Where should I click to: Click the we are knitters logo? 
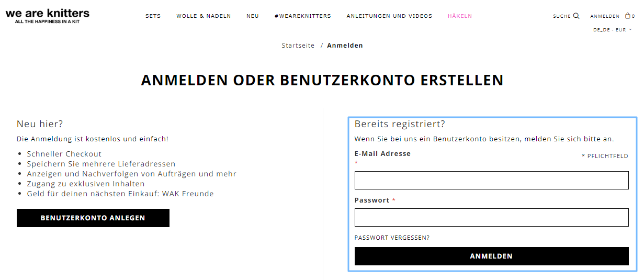coord(48,16)
